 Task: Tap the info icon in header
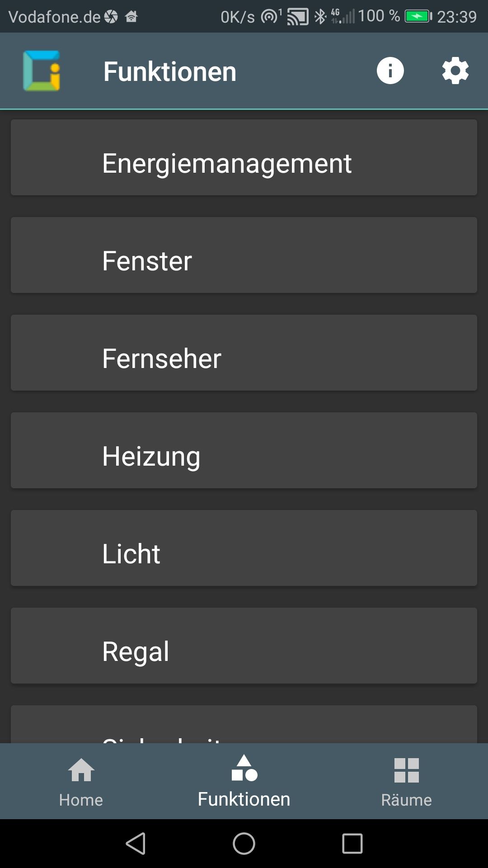390,71
